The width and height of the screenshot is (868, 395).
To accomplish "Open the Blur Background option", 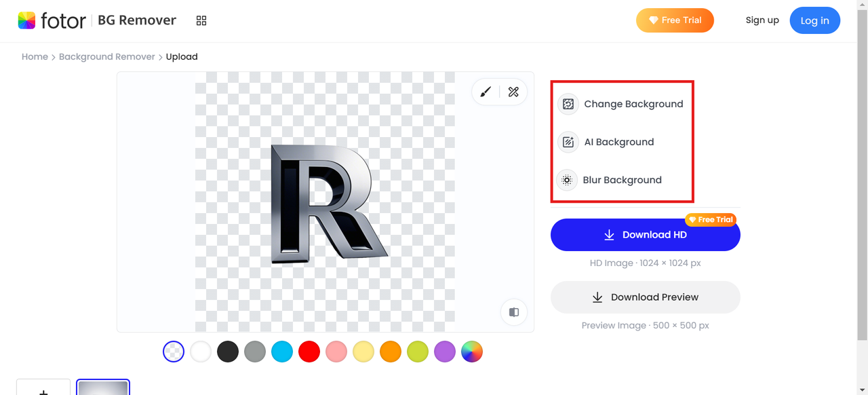I will 610,180.
